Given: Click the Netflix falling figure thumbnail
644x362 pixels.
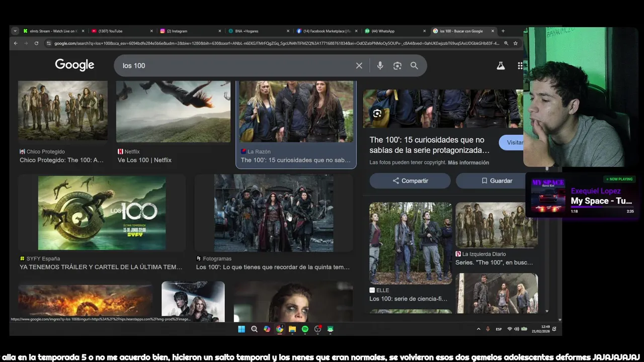Looking at the screenshot, I should point(173,112).
